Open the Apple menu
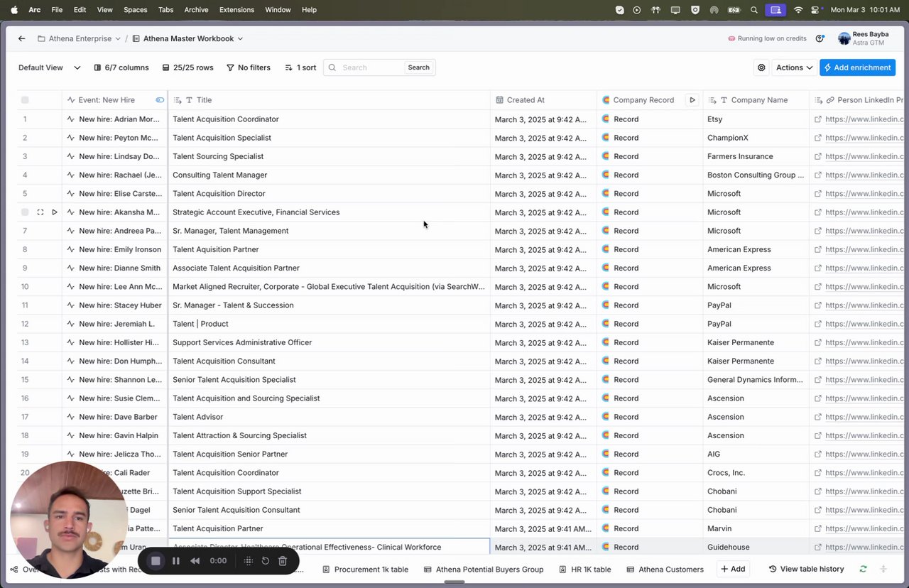Image resolution: width=909 pixels, height=588 pixels. (13, 10)
